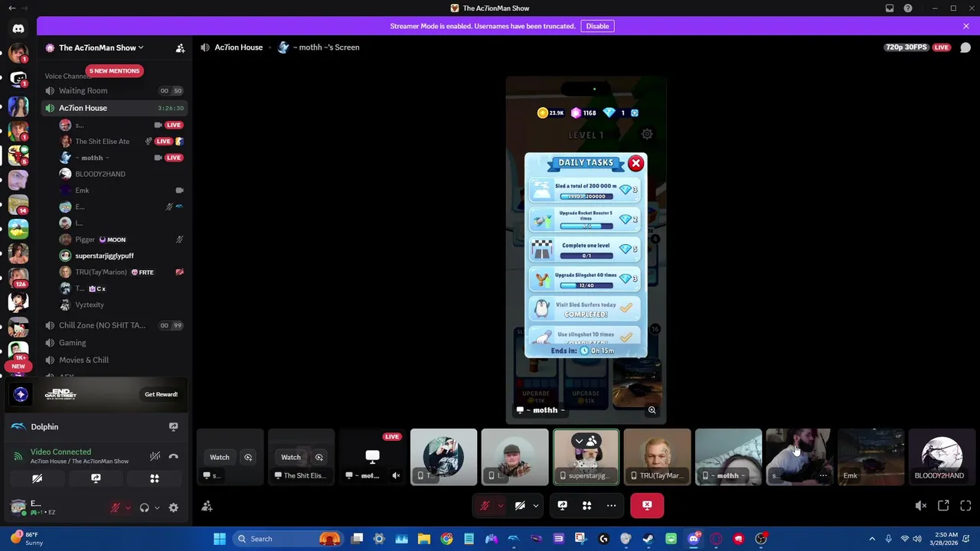
Task: Unmute microphone in bottom call controls
Action: pyautogui.click(x=485, y=505)
